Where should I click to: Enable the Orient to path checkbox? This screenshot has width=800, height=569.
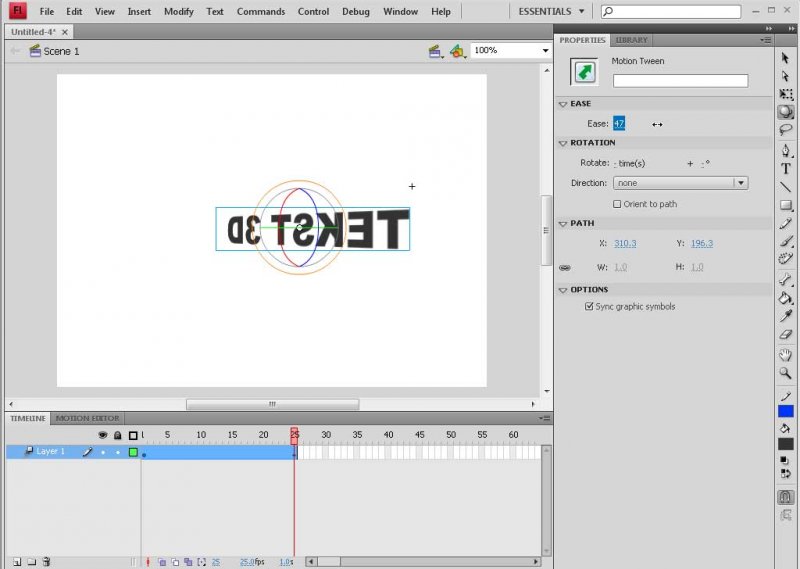point(617,204)
